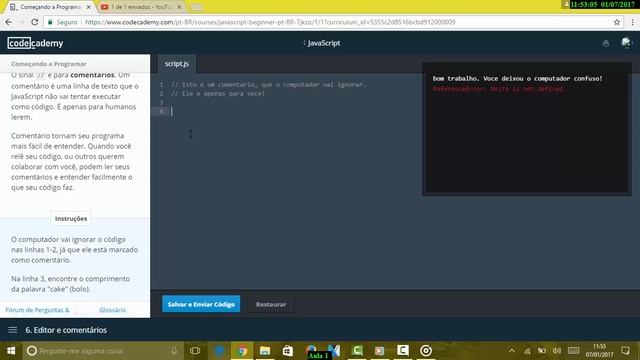Reload the current page
Viewport: 640px width, 360px height.
pos(35,22)
